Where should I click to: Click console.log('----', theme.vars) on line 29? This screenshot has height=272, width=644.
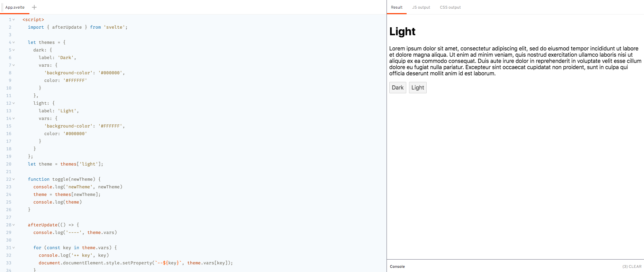click(x=75, y=233)
